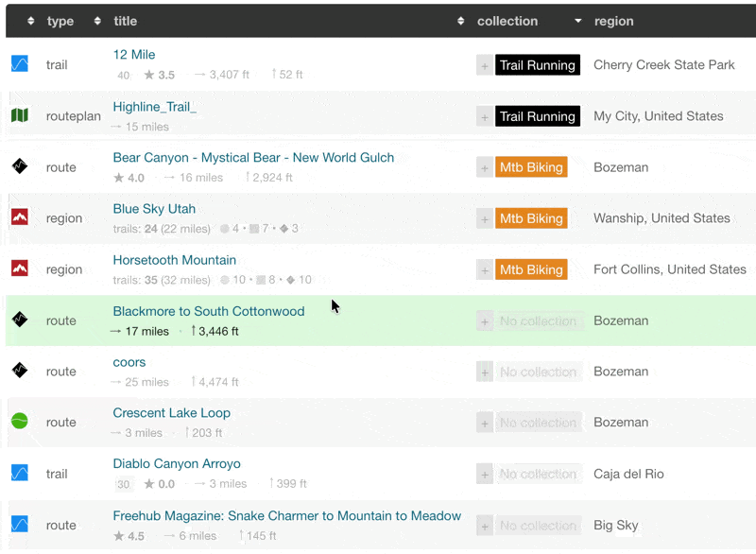
Task: Click the route icon beside coors
Action: (20, 371)
